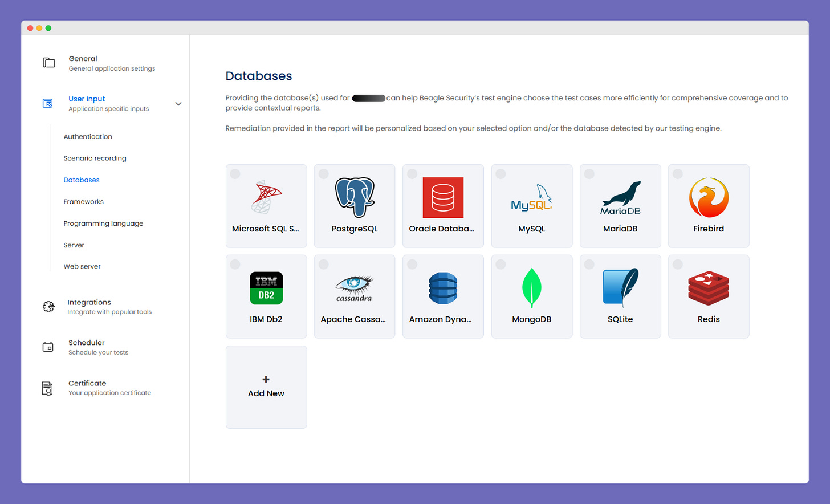Screen dimensions: 830x504
Task: Click the MariaDB seal logo
Action: tap(620, 198)
